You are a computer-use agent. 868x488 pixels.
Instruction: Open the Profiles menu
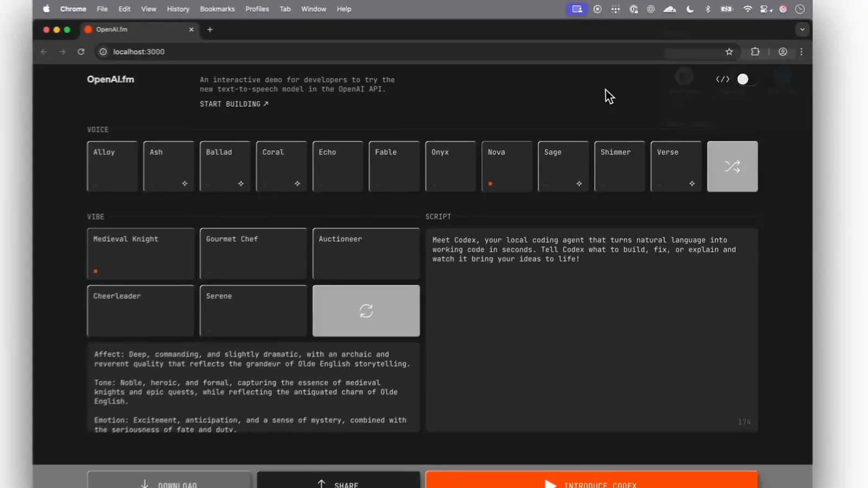[x=257, y=9]
